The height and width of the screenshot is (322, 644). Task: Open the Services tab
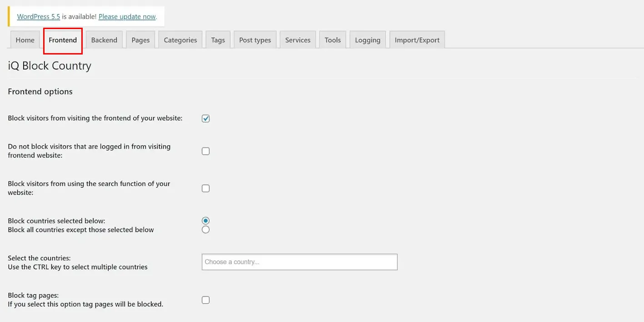coord(298,40)
